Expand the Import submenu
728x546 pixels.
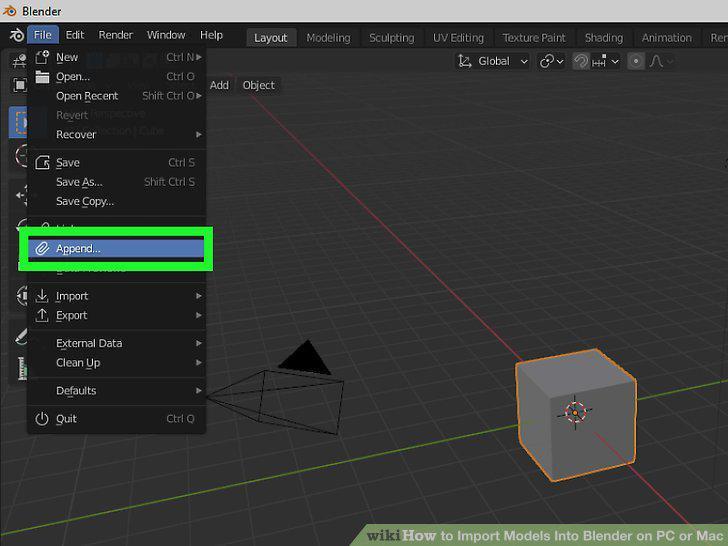click(117, 296)
